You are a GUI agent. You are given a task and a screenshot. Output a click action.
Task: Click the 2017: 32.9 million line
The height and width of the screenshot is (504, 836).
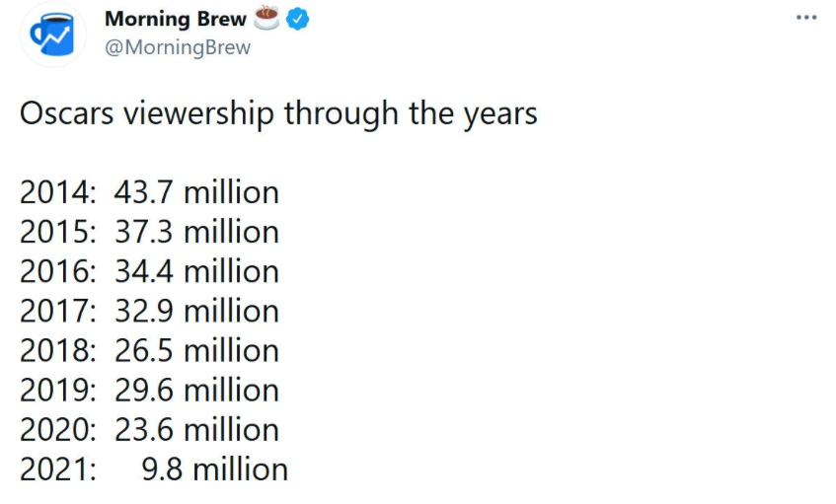click(149, 311)
